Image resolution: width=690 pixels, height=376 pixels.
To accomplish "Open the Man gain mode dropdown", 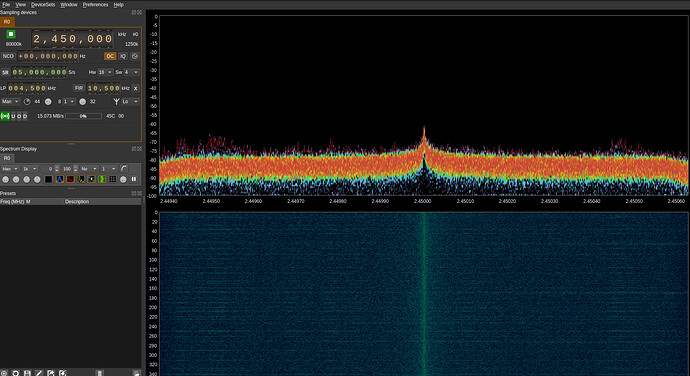I will click(11, 102).
